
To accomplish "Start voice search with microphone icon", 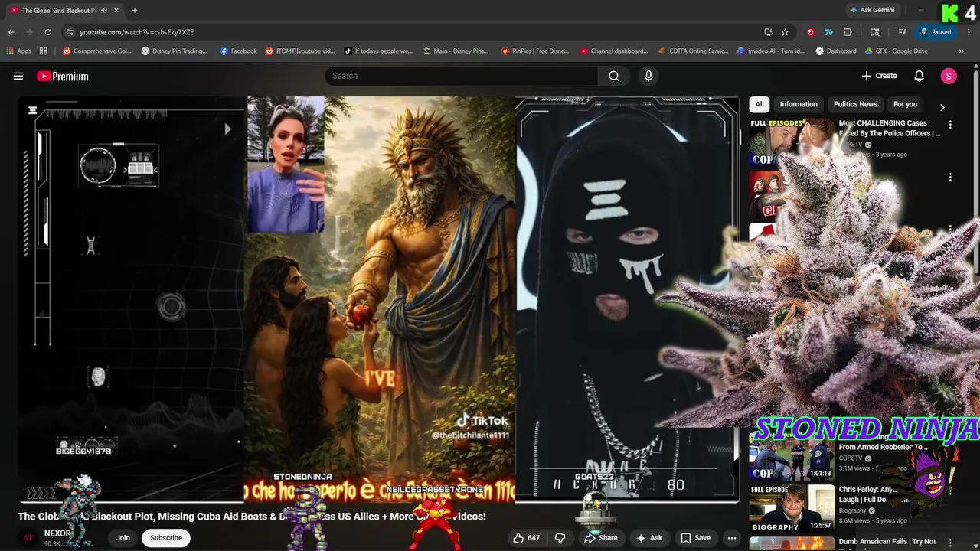I will [648, 76].
